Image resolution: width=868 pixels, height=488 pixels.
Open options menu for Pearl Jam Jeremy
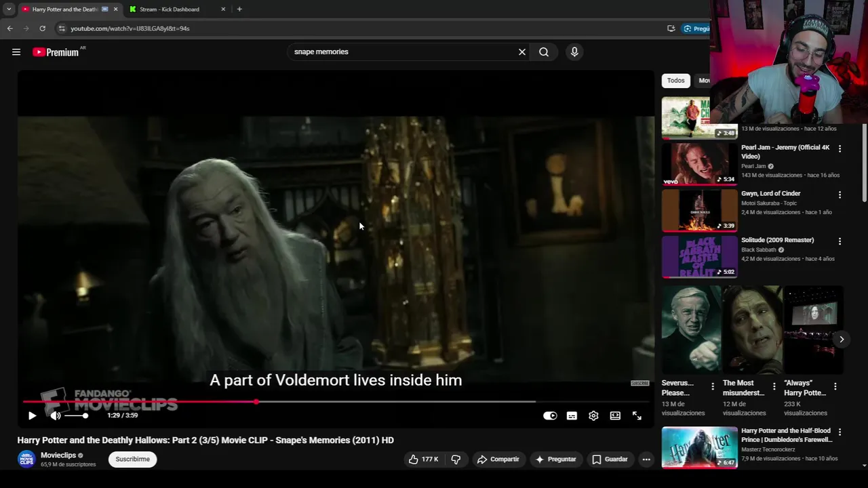[840, 148]
